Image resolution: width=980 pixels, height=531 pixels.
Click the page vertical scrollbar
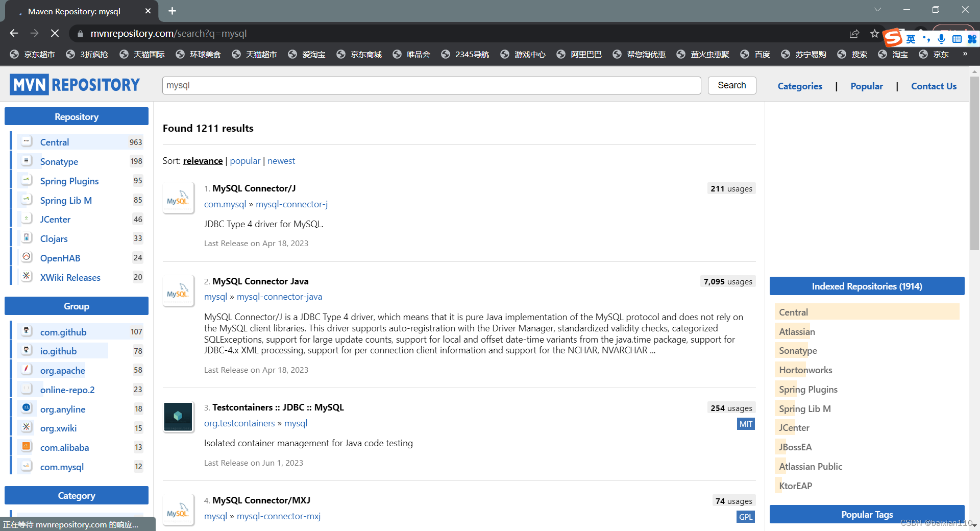[974, 163]
